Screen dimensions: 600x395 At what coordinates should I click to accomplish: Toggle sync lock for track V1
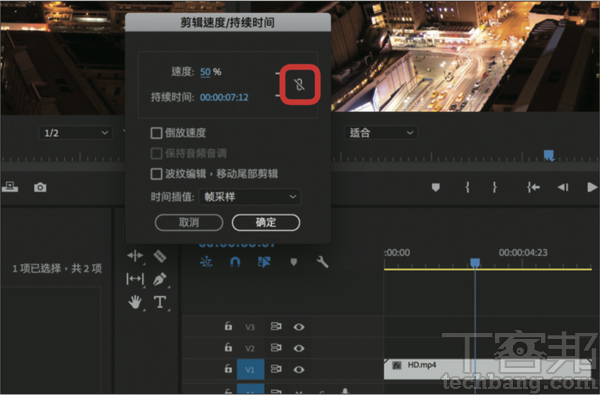click(276, 369)
